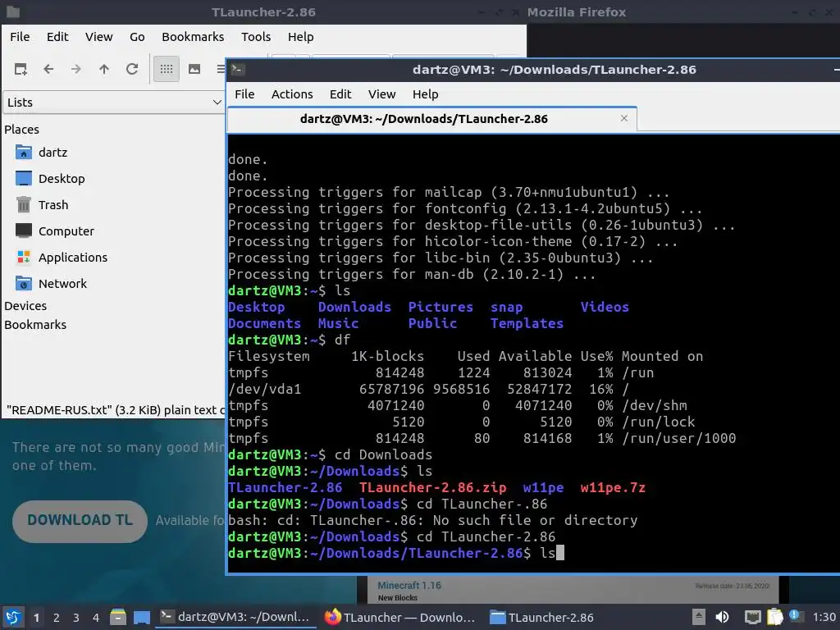Switch to workspace 1

click(x=36, y=618)
